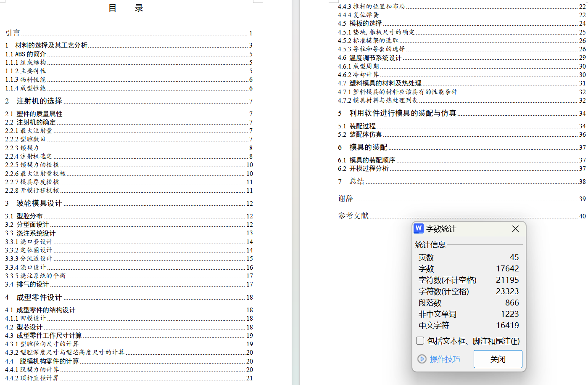Click entry 3.3.3 分流道设计

[129, 258]
